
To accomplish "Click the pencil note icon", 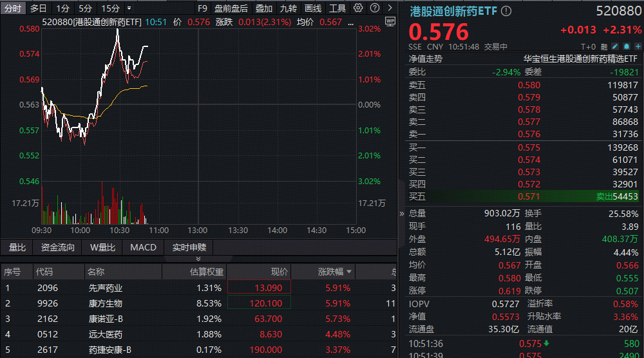I will click(615, 46).
